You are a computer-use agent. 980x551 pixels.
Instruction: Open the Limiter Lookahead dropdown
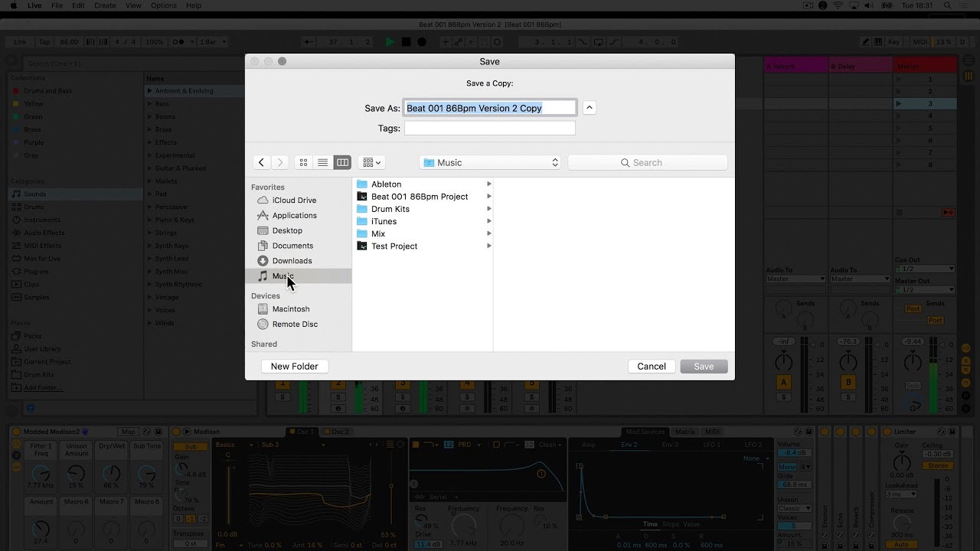pyautogui.click(x=901, y=494)
